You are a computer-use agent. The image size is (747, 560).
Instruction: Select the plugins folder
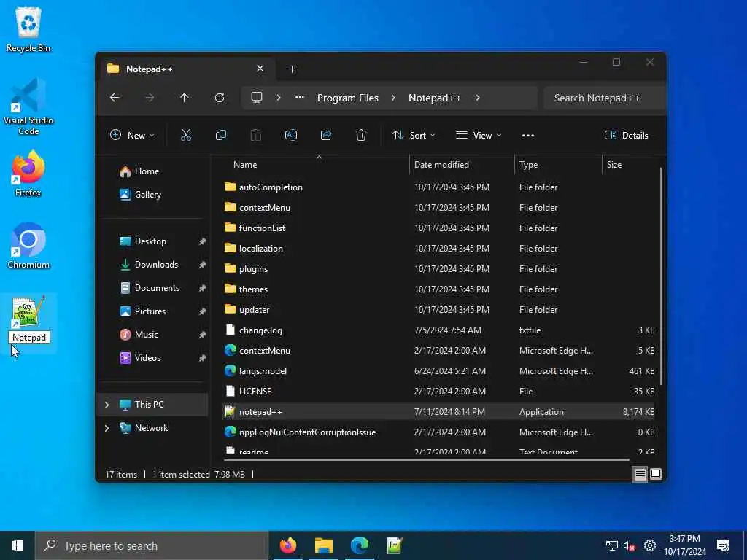(438, 269)
